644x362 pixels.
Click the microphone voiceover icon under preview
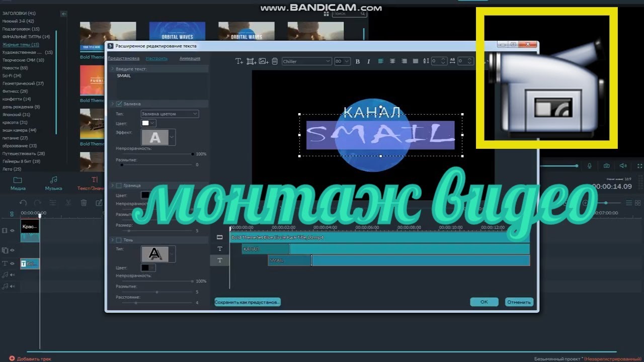pyautogui.click(x=590, y=166)
